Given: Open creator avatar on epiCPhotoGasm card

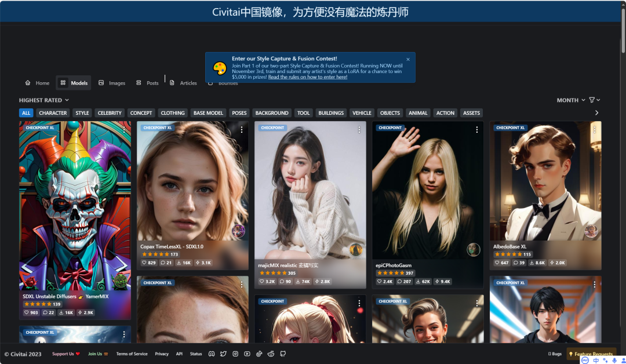Looking at the screenshot, I should [474, 250].
